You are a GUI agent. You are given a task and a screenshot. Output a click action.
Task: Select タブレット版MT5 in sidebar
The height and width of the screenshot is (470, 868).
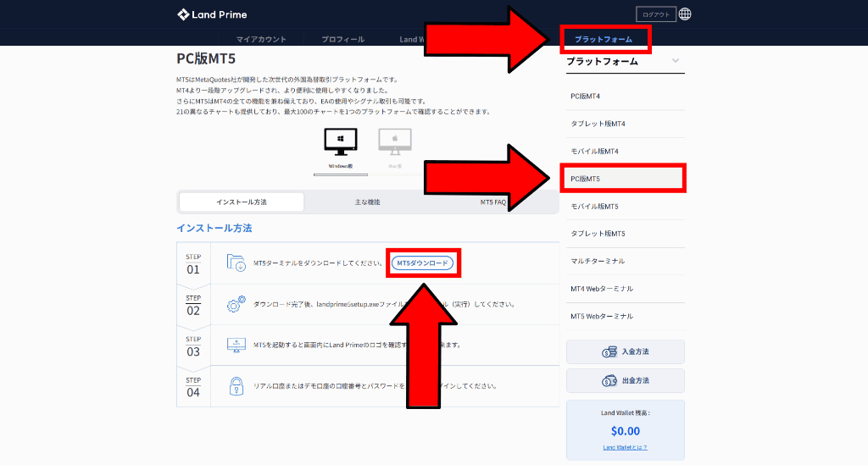[626, 234]
